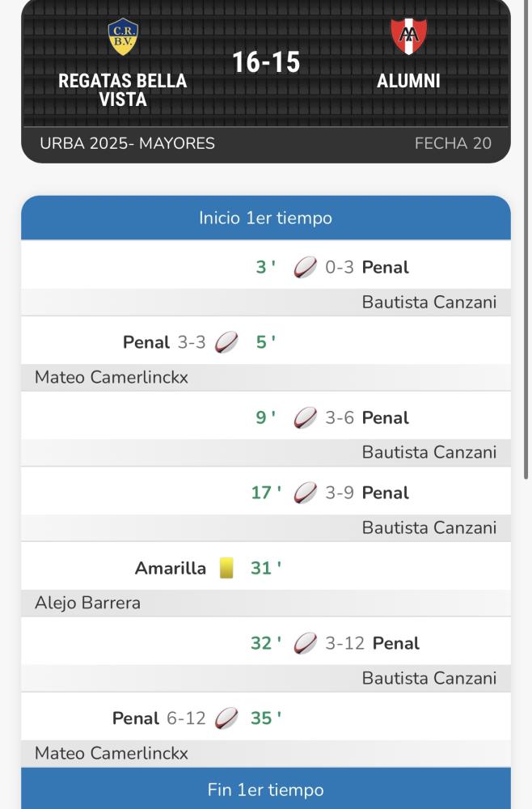Tap the 16-15 final score

pos(266,62)
